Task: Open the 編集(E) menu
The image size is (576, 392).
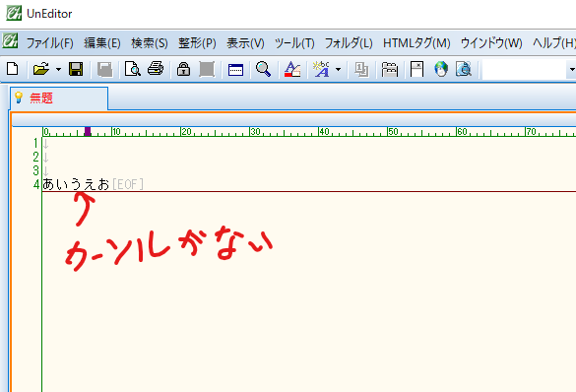Action: coord(102,43)
